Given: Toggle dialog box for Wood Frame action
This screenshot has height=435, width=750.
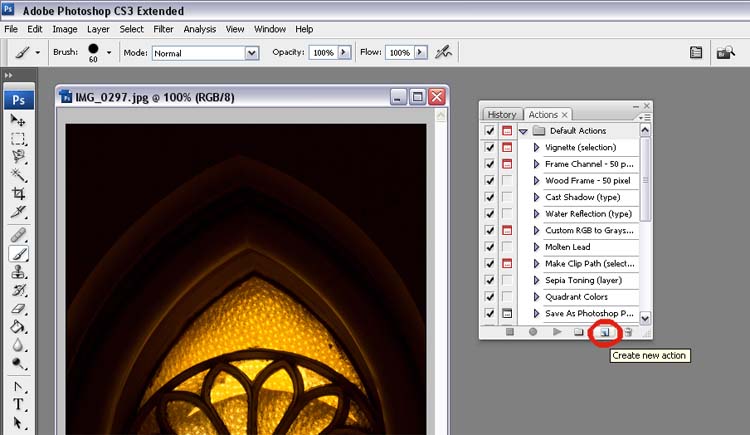Looking at the screenshot, I should tap(507, 181).
